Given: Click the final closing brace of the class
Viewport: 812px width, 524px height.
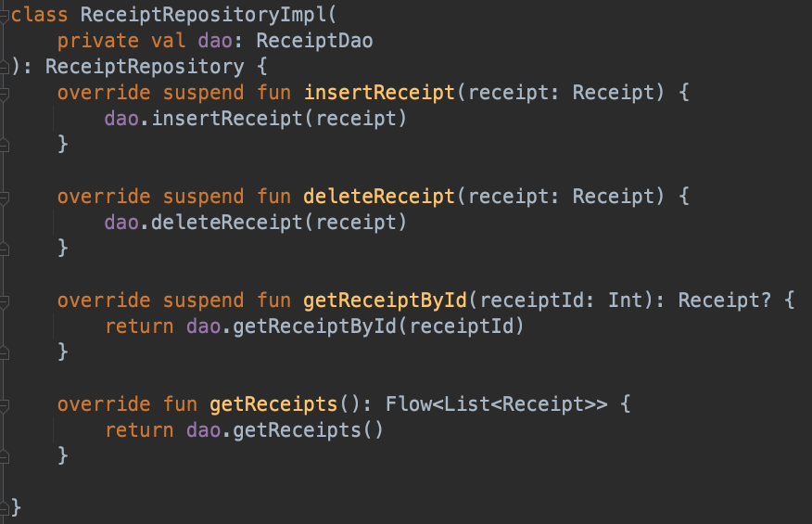Looking at the screenshot, I should pos(16,507).
